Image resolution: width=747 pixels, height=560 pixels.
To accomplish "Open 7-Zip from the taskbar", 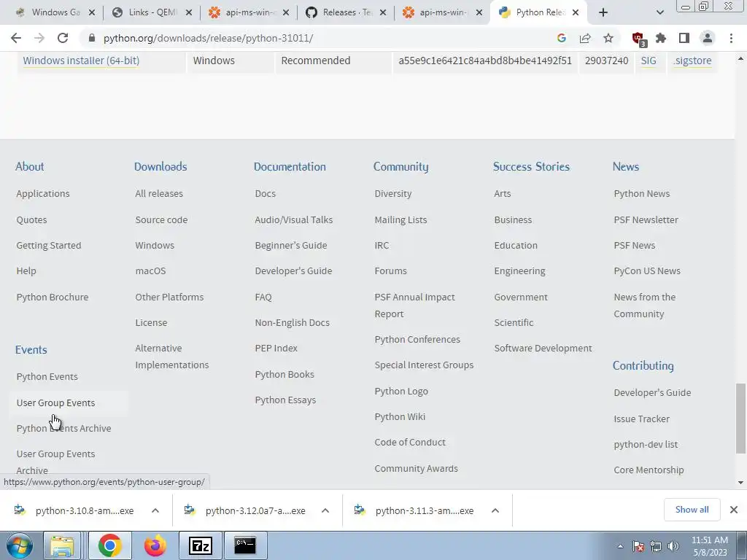I will click(200, 545).
